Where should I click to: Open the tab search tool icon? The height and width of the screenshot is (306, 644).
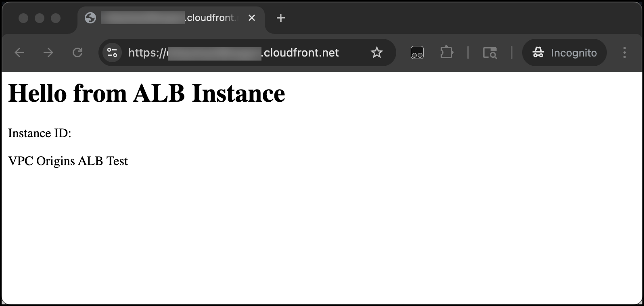[x=489, y=52]
